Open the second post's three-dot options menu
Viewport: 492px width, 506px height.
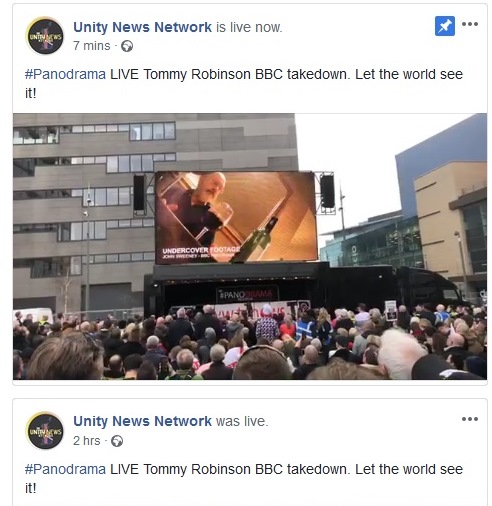pos(470,419)
